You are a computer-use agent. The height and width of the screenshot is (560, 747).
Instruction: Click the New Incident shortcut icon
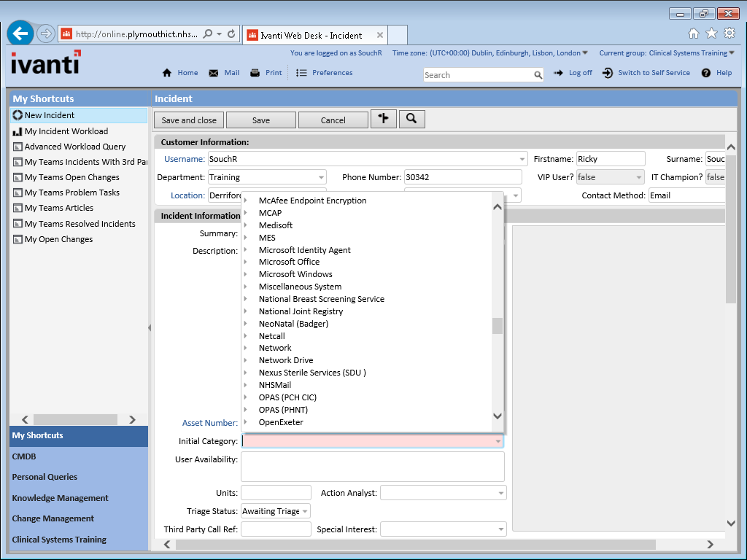point(18,115)
